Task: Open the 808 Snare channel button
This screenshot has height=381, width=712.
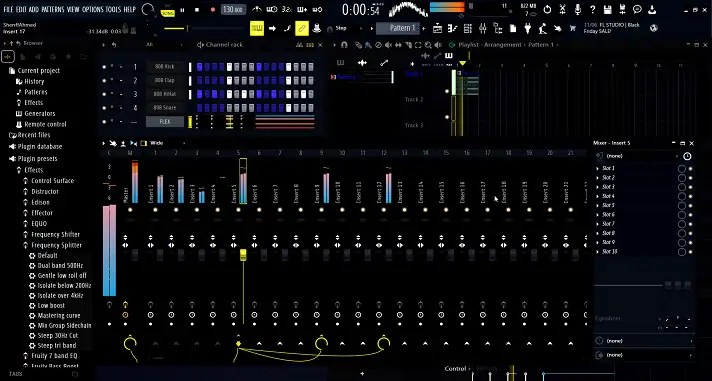Action: (165, 108)
